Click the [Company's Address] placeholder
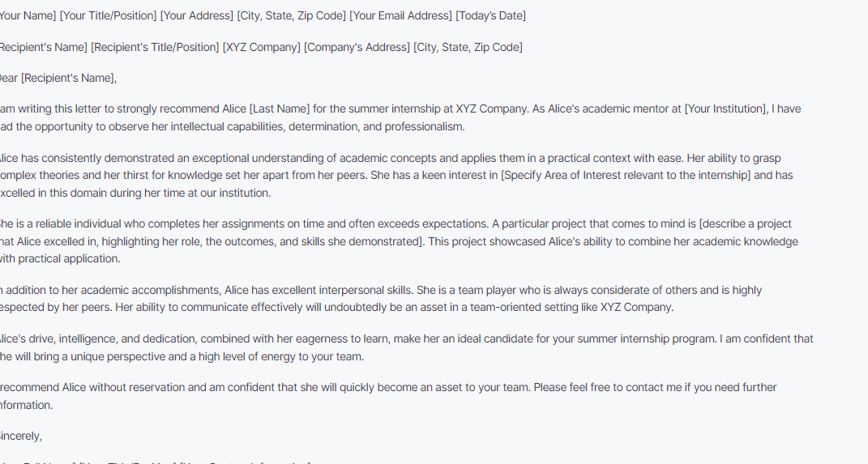Screen dimensions: 868x464 (357, 48)
